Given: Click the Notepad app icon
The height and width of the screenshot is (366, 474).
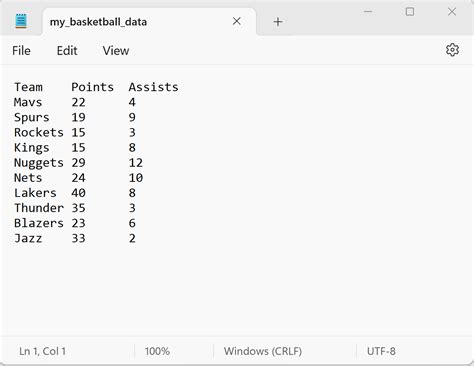Looking at the screenshot, I should point(21,21).
